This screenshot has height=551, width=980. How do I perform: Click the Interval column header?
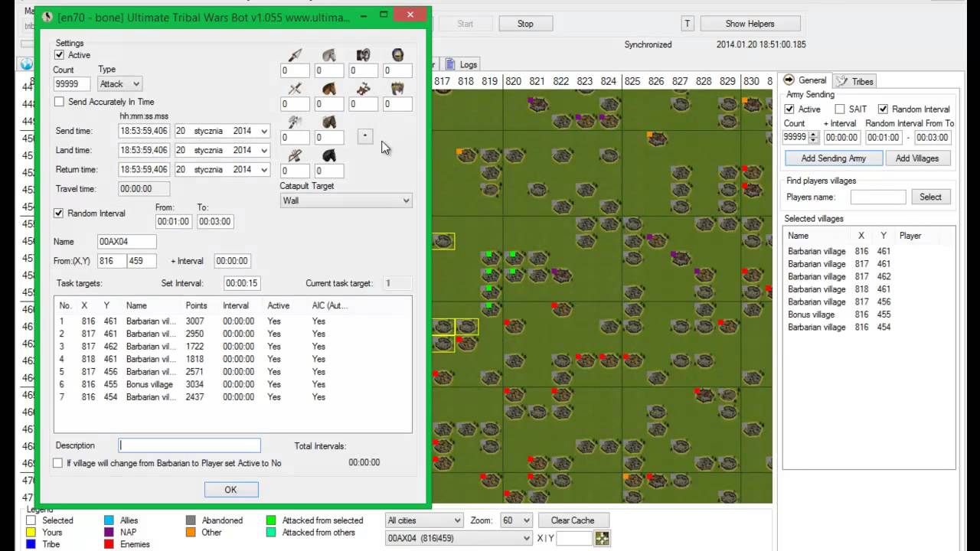(x=236, y=305)
